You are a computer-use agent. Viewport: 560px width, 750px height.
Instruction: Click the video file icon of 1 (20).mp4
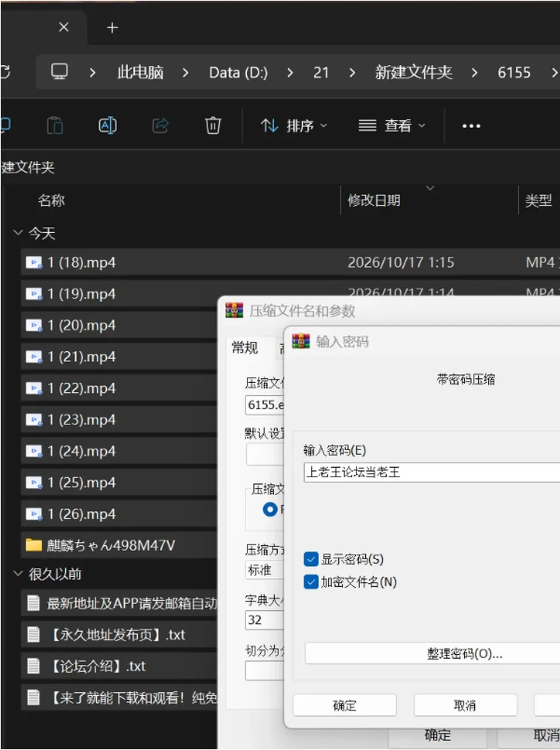[x=34, y=325]
